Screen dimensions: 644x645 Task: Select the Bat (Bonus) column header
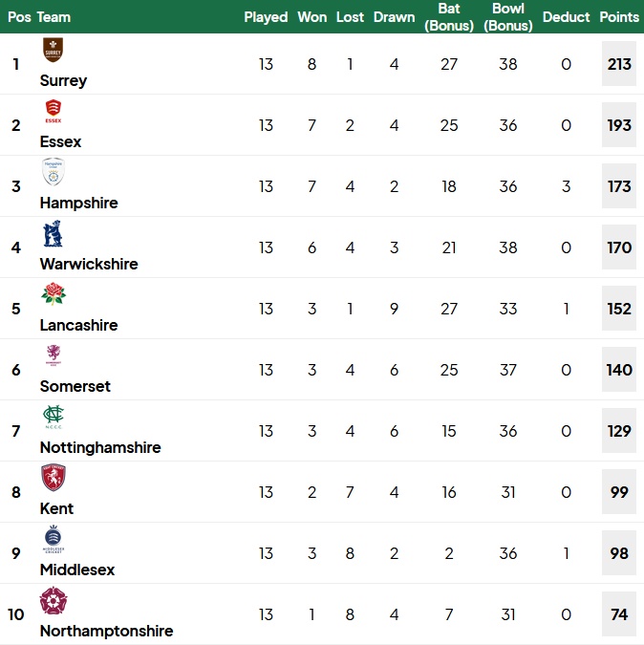(x=449, y=17)
